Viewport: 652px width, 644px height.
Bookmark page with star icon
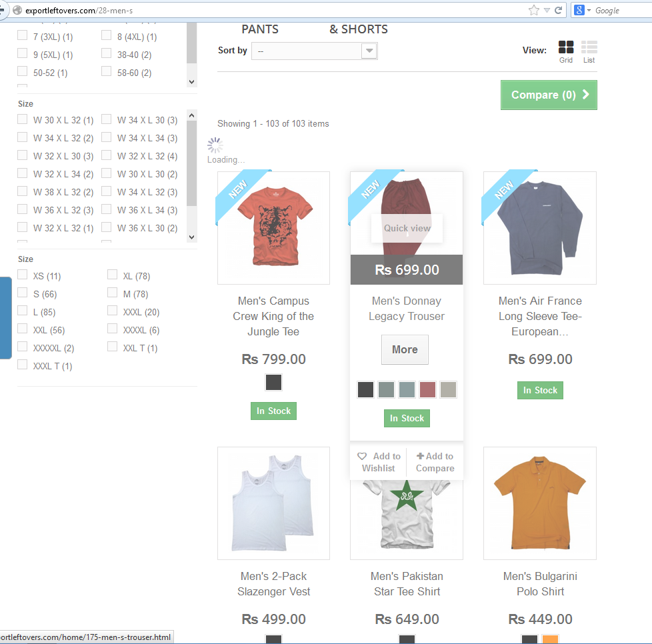pos(534,11)
